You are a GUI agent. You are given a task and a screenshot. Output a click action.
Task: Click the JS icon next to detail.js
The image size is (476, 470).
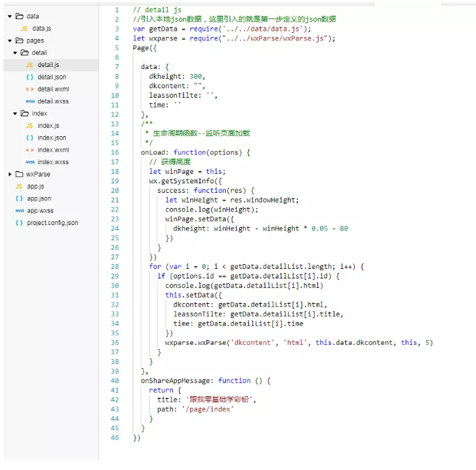tap(29, 65)
